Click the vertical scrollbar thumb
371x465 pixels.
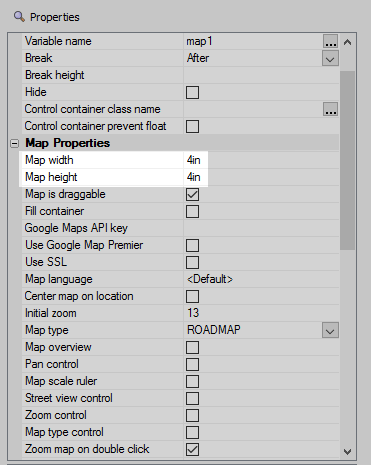(x=347, y=160)
